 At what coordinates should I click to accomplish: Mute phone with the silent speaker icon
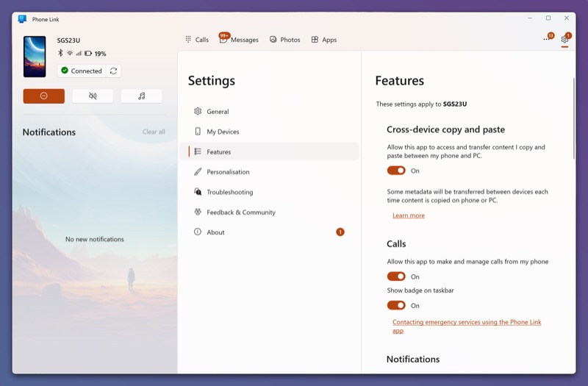(x=93, y=96)
